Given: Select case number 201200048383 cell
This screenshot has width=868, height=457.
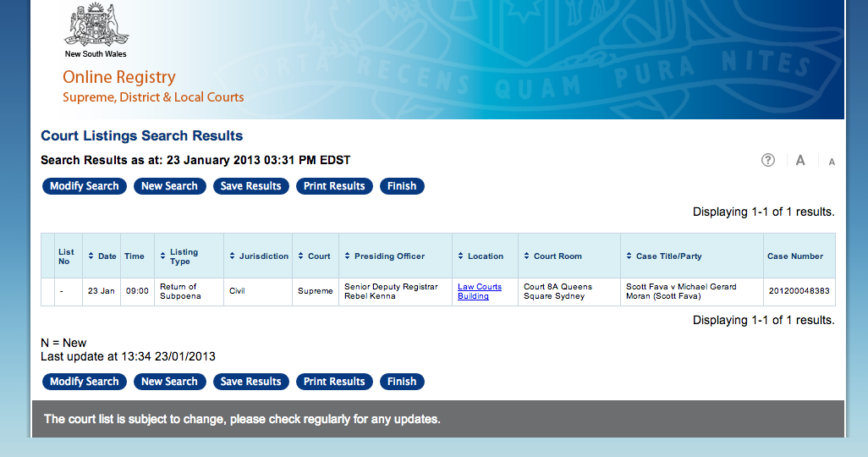Looking at the screenshot, I should coord(799,291).
